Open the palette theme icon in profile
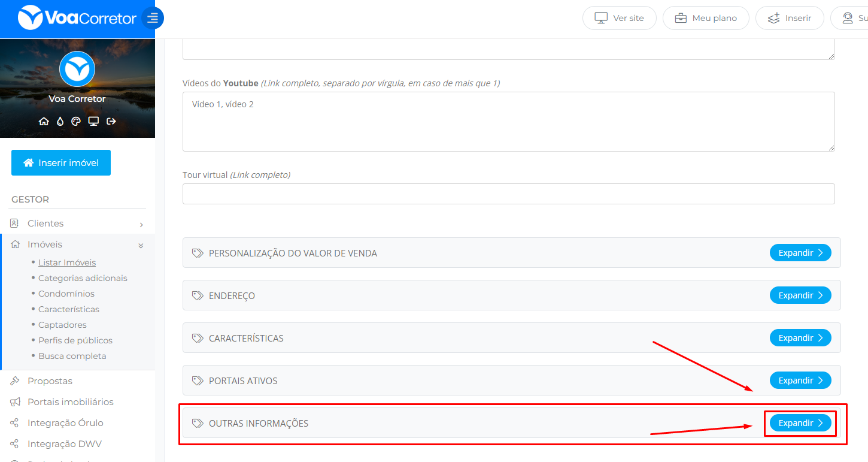Viewport: 868px width, 462px height. point(76,121)
